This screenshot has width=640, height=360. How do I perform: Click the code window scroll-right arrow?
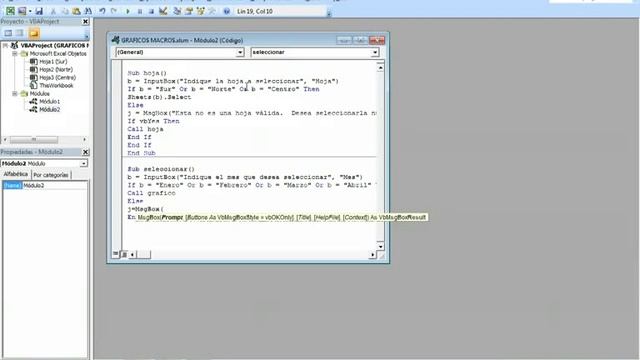pyautogui.click(x=372, y=255)
